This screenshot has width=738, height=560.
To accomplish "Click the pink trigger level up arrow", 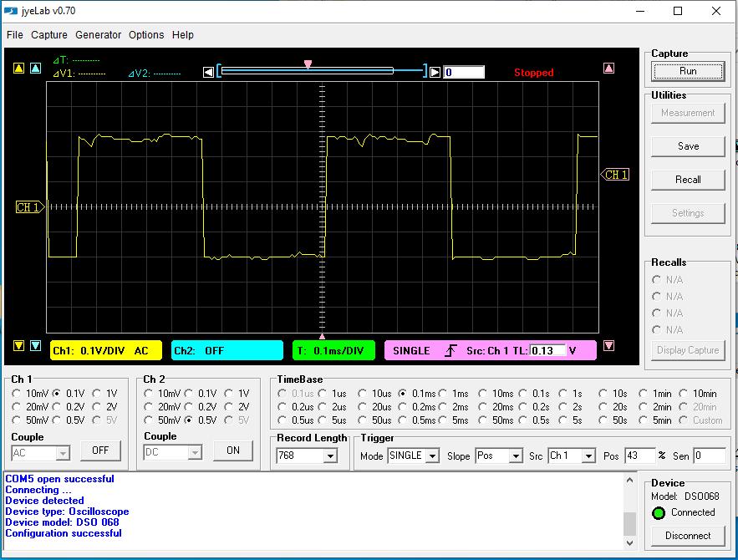I will coord(608,69).
